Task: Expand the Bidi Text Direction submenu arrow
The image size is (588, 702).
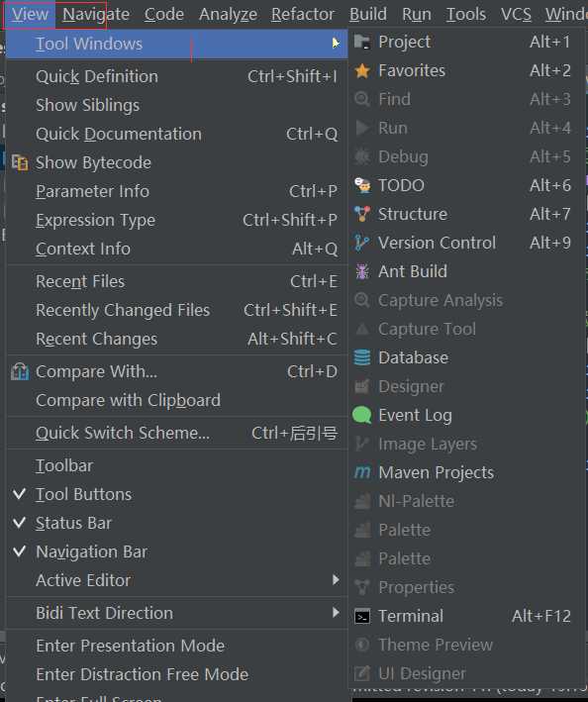Action: (x=336, y=613)
